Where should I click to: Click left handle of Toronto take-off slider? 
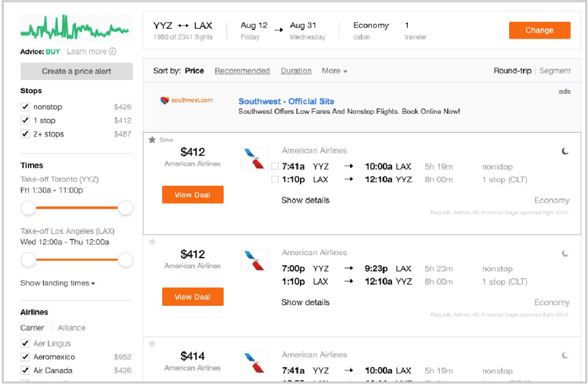28,208
